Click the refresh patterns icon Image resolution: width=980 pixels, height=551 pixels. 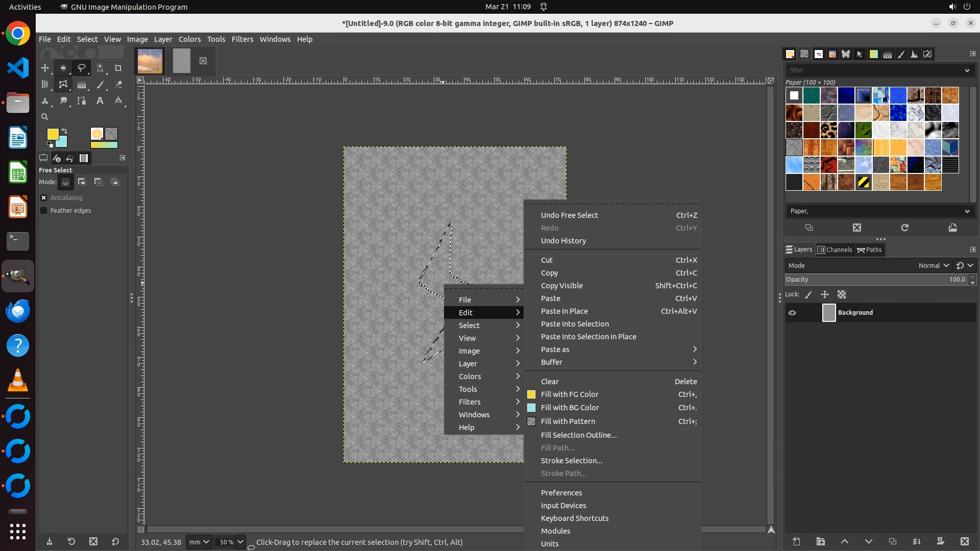tap(904, 228)
